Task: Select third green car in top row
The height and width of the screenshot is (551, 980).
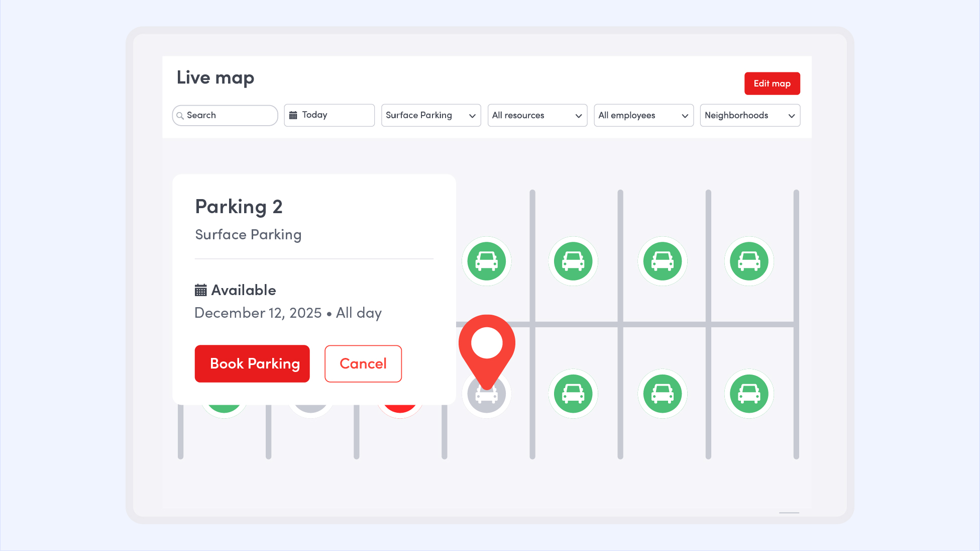Action: point(662,261)
